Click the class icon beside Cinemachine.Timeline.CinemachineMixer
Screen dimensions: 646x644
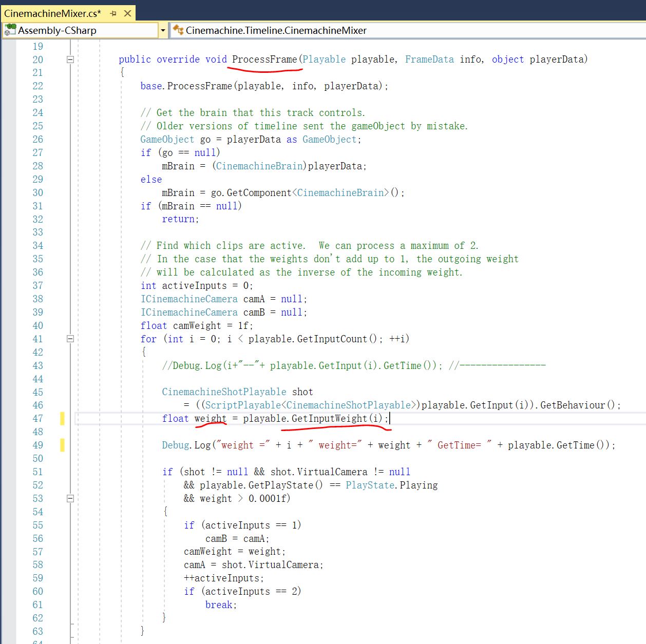pyautogui.click(x=179, y=30)
